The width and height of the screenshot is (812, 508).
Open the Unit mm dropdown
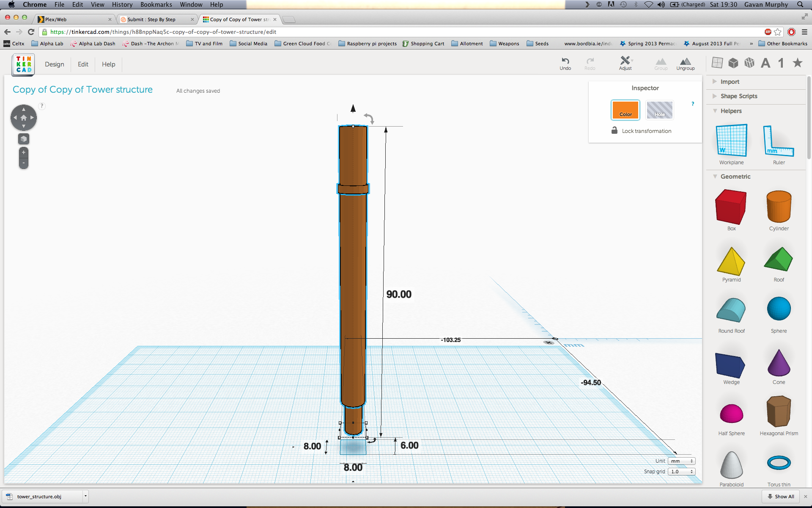[x=682, y=461]
